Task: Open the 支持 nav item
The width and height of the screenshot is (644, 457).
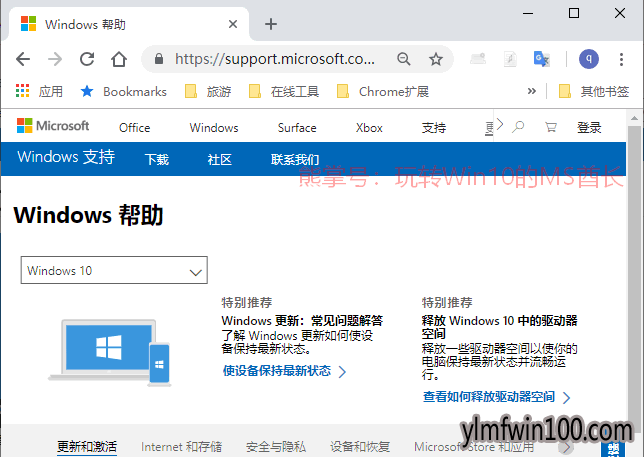Action: (x=434, y=128)
